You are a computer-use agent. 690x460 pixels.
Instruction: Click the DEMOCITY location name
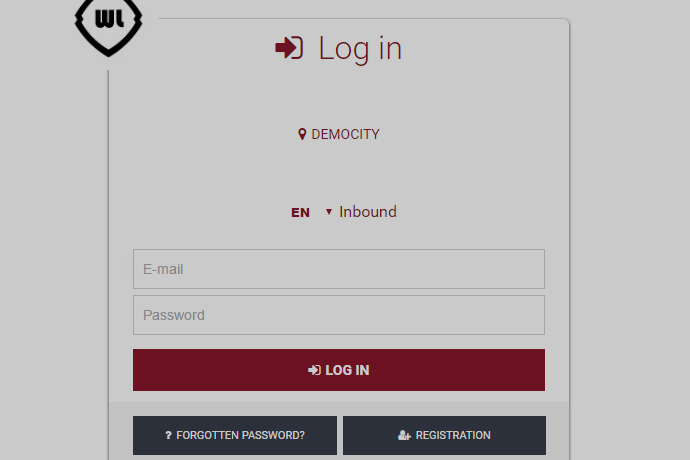tap(345, 134)
